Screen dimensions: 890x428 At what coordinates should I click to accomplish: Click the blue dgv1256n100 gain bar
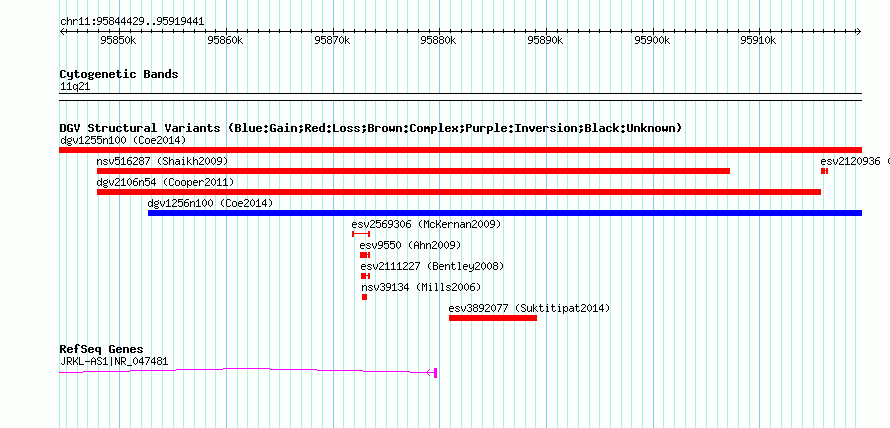click(505, 213)
